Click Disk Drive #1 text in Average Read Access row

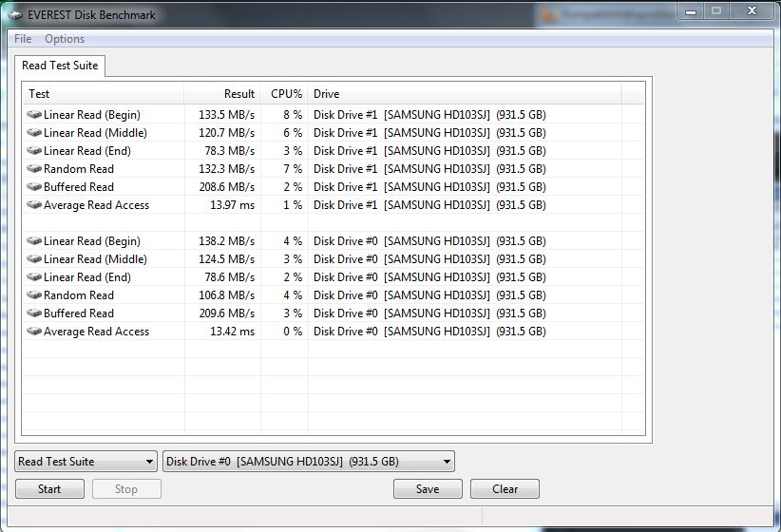pos(345,205)
